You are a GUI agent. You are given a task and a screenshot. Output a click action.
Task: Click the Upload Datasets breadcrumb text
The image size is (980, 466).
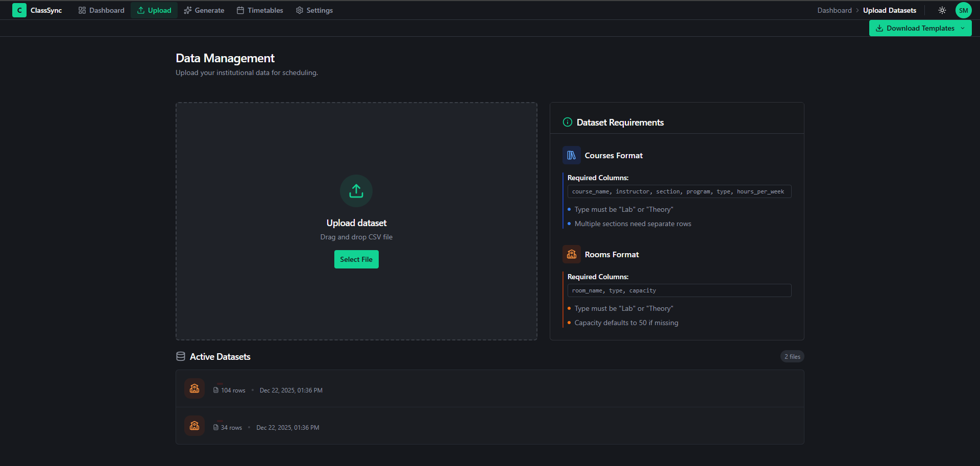point(890,10)
